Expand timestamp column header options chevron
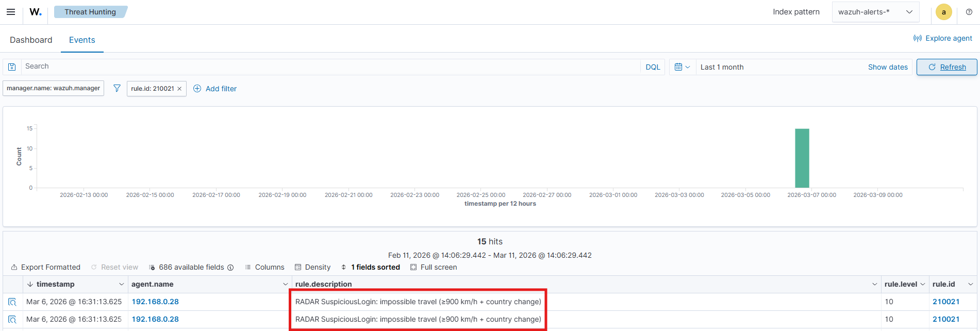 pos(122,284)
